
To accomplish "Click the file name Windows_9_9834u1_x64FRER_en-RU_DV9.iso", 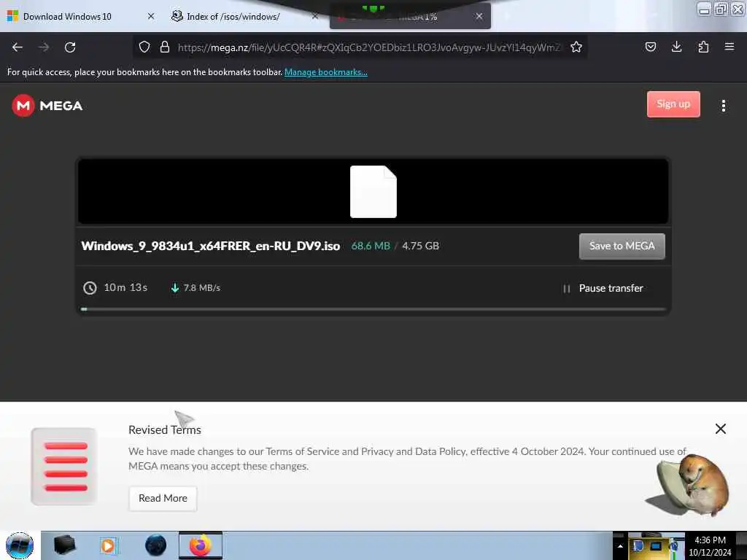I will click(x=211, y=246).
